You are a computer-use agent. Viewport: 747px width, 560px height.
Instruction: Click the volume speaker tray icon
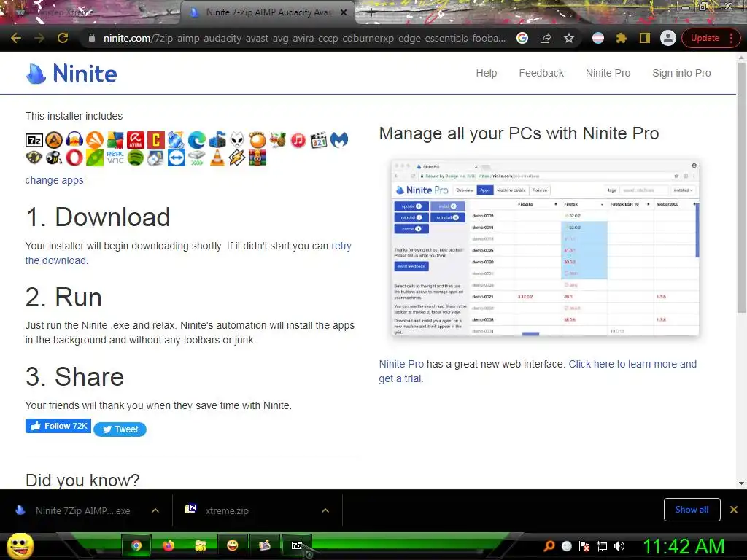pyautogui.click(x=619, y=546)
